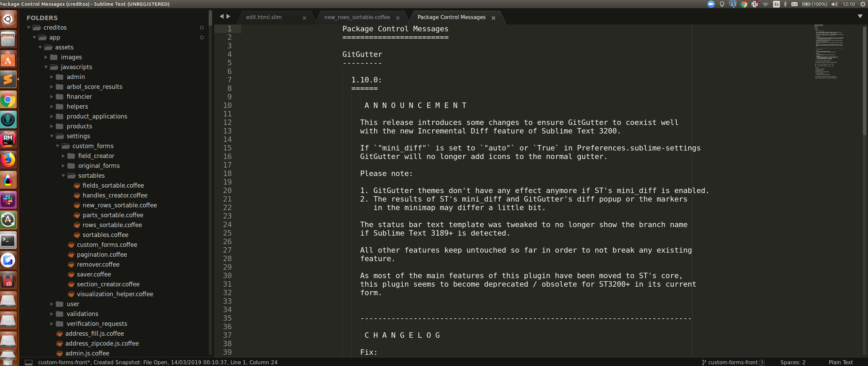868x366 pixels.
Task: Collapse the javascripts folder
Action: click(46, 67)
